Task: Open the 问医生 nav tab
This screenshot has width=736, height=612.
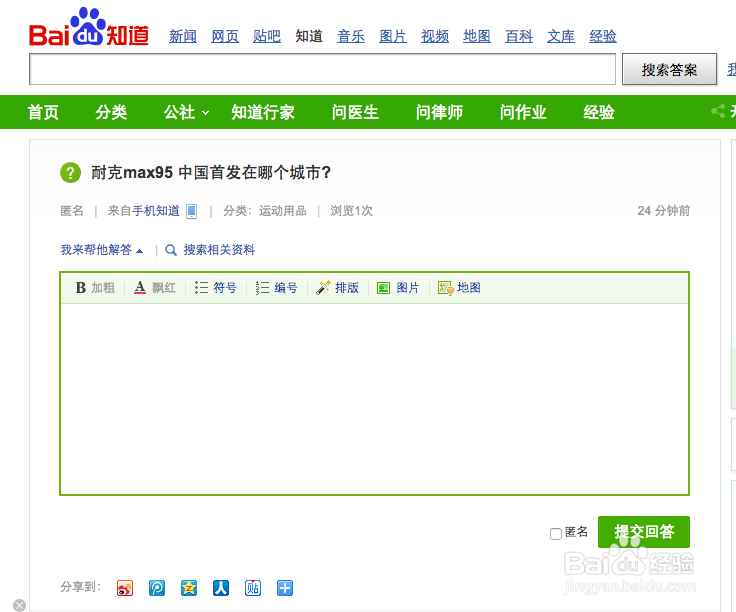Action: 355,112
